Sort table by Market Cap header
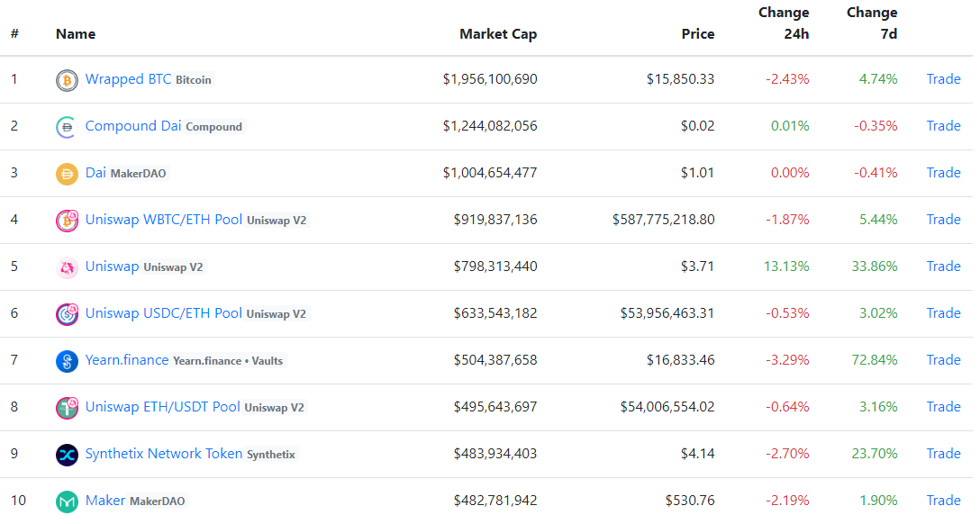 pos(497,34)
